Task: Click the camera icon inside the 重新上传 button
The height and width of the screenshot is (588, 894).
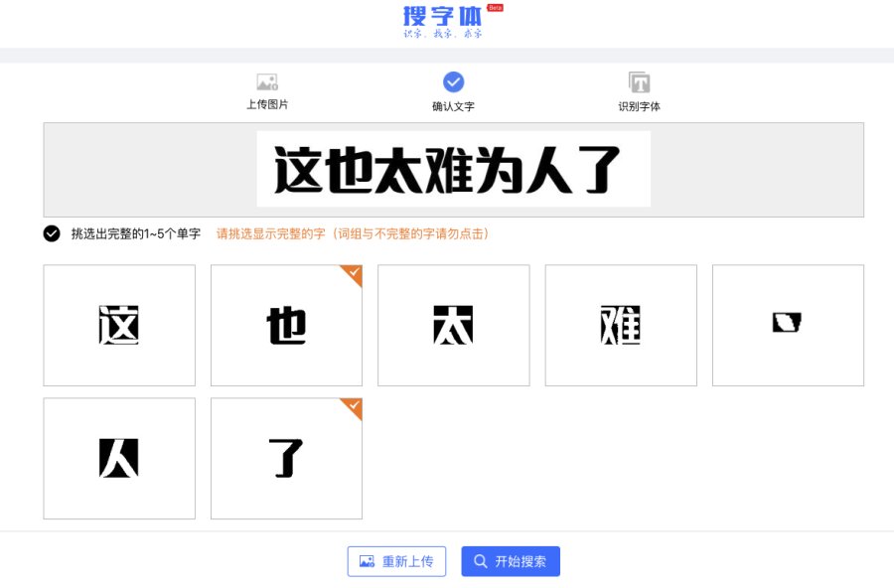Action: [367, 560]
